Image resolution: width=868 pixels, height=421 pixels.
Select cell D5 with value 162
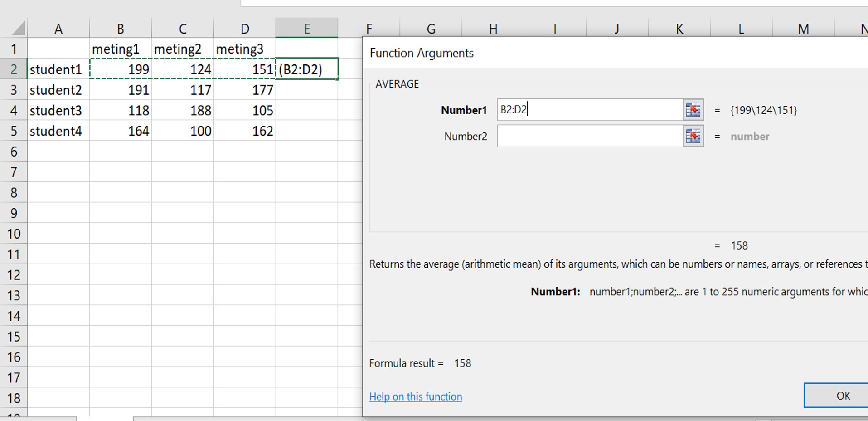coord(245,131)
